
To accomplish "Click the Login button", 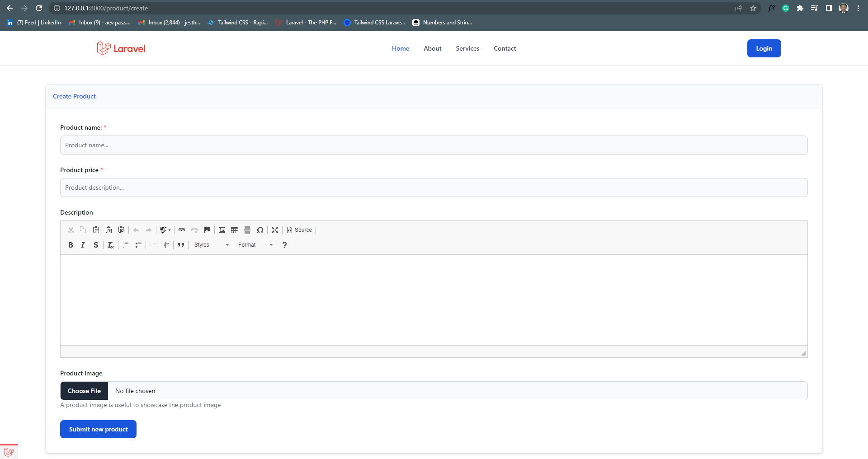I will pyautogui.click(x=764, y=48).
